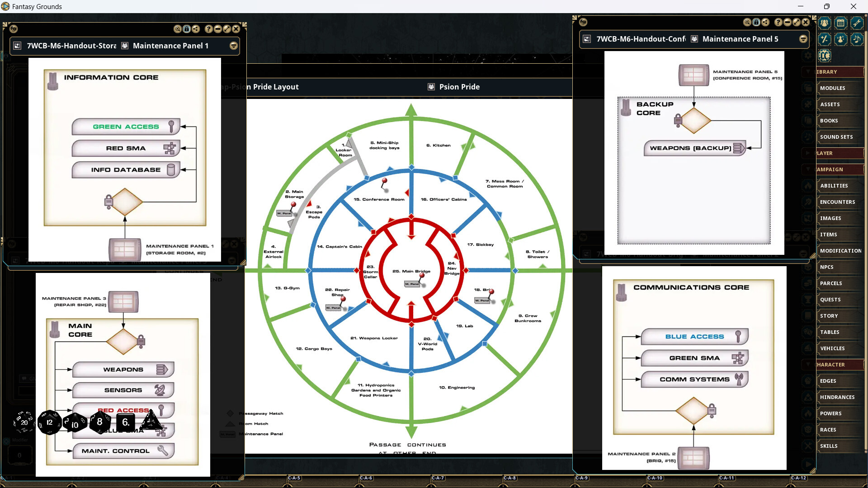Collapse the Maintenance Panel 1 header chevron
The image size is (868, 488).
coord(233,46)
